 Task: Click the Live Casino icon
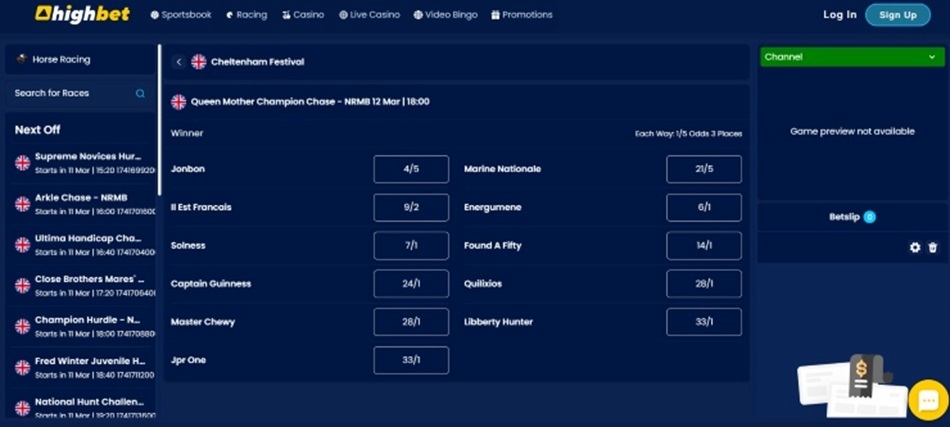click(344, 15)
